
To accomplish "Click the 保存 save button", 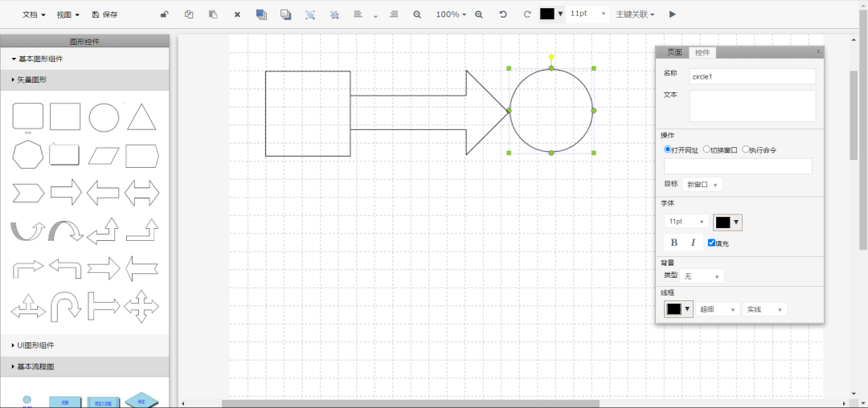I will coord(105,14).
